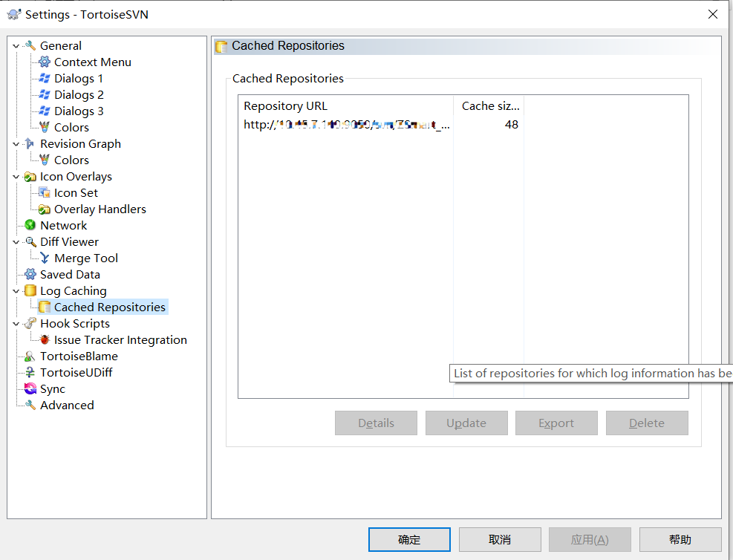Go to Saved Data settings
This screenshot has height=560, width=733.
coord(70,274)
